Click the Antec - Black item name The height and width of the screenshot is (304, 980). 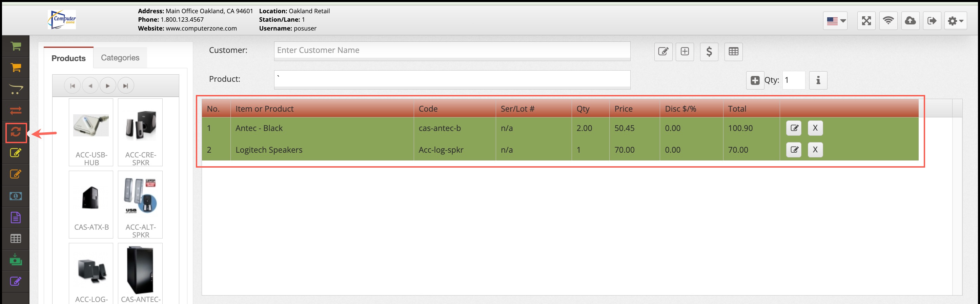(x=259, y=128)
